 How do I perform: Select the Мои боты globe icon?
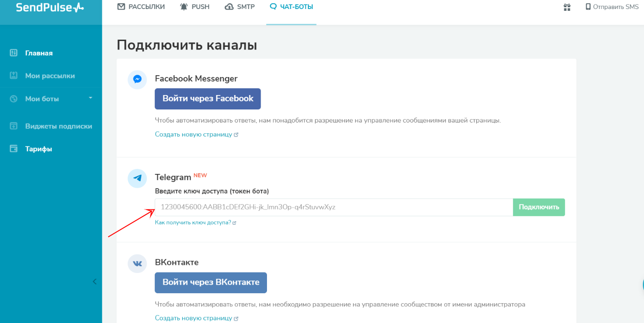(x=14, y=98)
